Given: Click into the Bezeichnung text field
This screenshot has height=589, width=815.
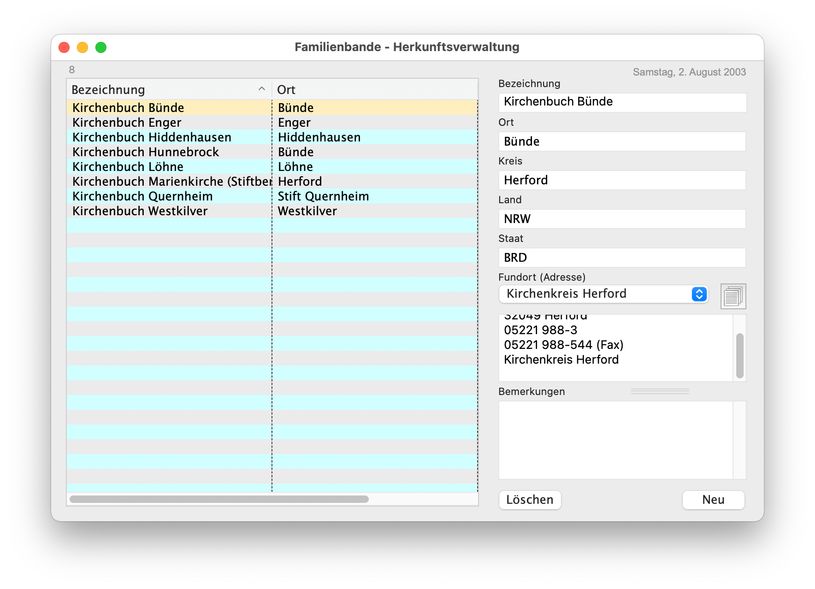Looking at the screenshot, I should (622, 102).
